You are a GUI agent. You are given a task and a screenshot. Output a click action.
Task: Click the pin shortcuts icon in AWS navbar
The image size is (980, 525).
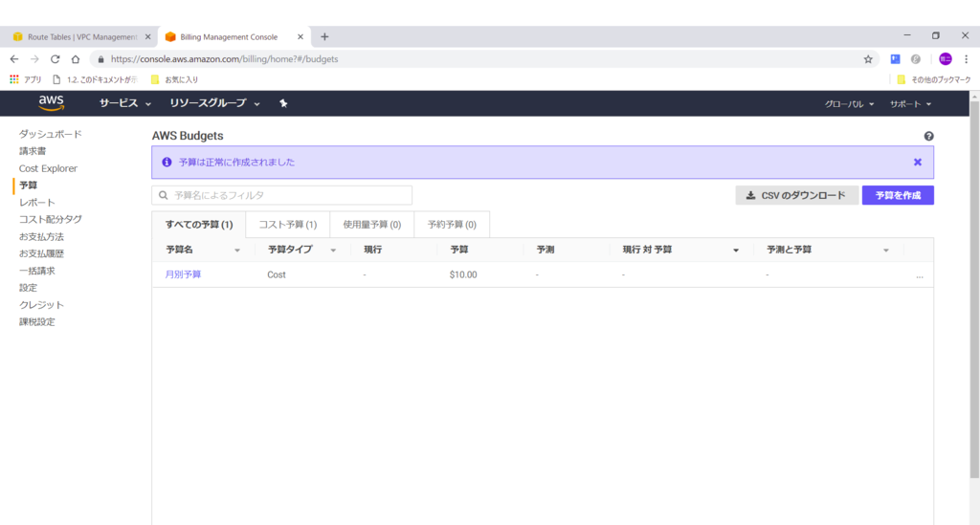coord(283,103)
